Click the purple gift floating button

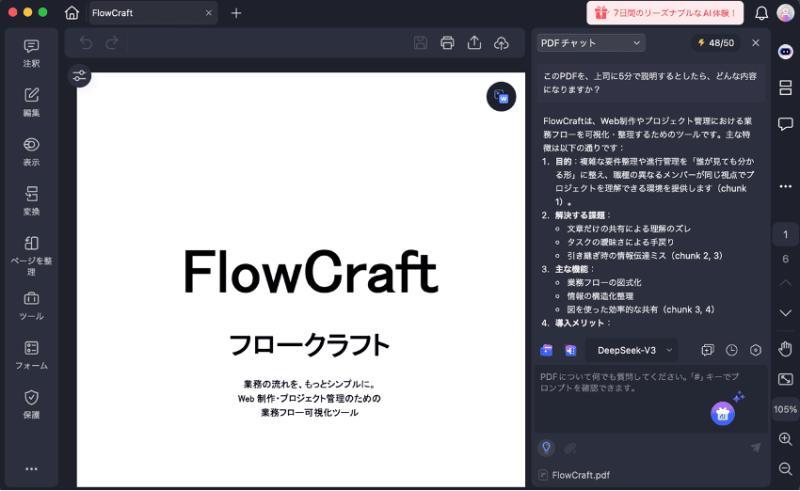(722, 413)
